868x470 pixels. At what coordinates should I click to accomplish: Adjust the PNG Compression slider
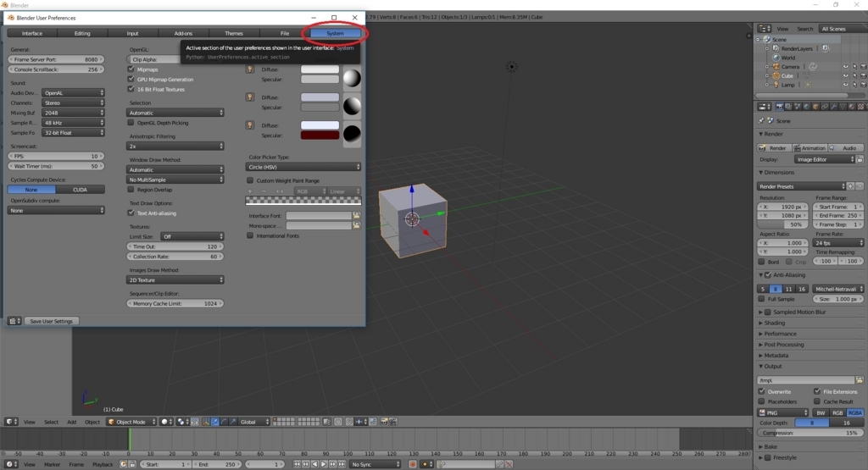tap(810, 433)
